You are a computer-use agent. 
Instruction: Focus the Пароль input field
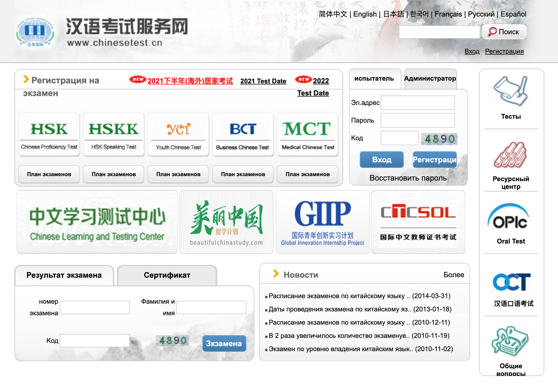tap(418, 120)
